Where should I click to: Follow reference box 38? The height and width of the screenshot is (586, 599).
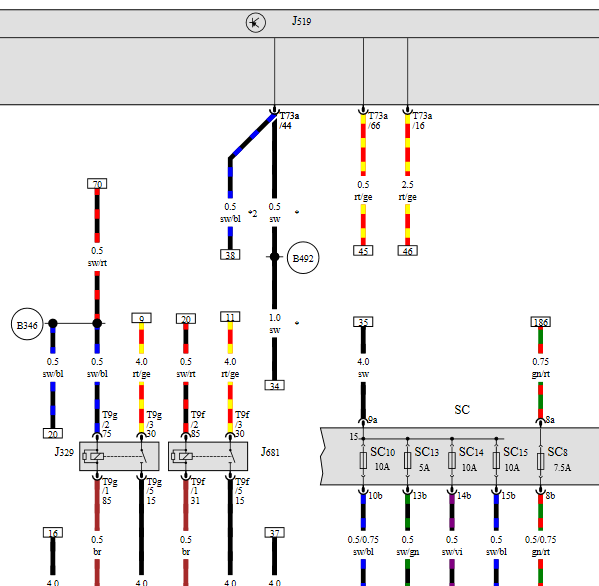230,255
